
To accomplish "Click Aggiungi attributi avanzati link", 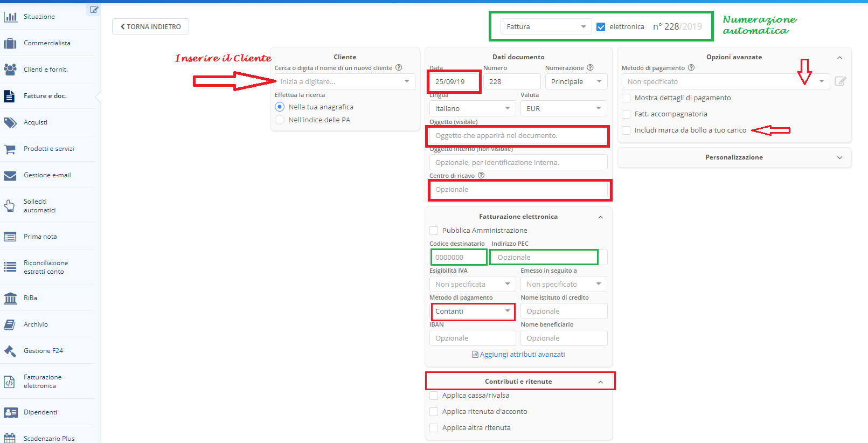I will coord(522,355).
